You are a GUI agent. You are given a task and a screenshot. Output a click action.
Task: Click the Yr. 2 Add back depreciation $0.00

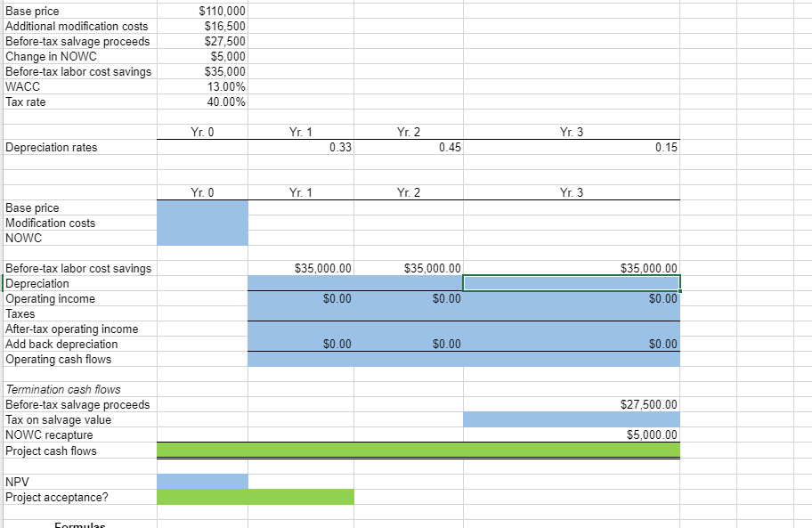[409, 344]
